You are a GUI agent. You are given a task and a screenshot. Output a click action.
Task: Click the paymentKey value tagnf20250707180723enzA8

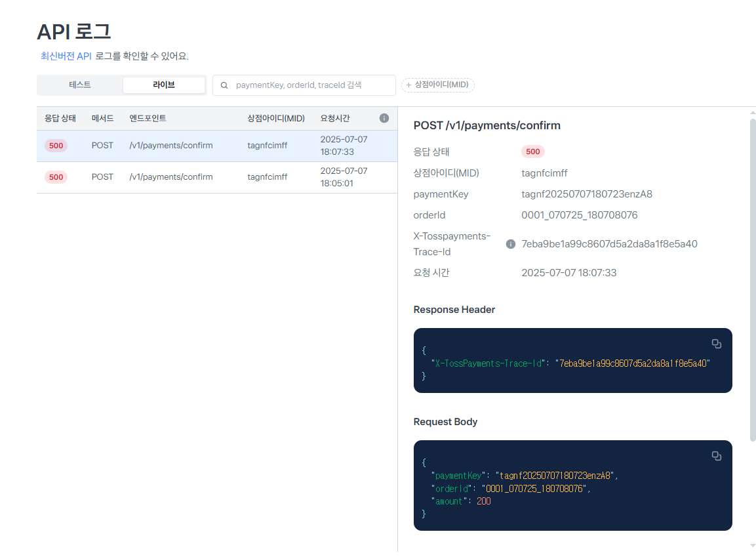(587, 194)
